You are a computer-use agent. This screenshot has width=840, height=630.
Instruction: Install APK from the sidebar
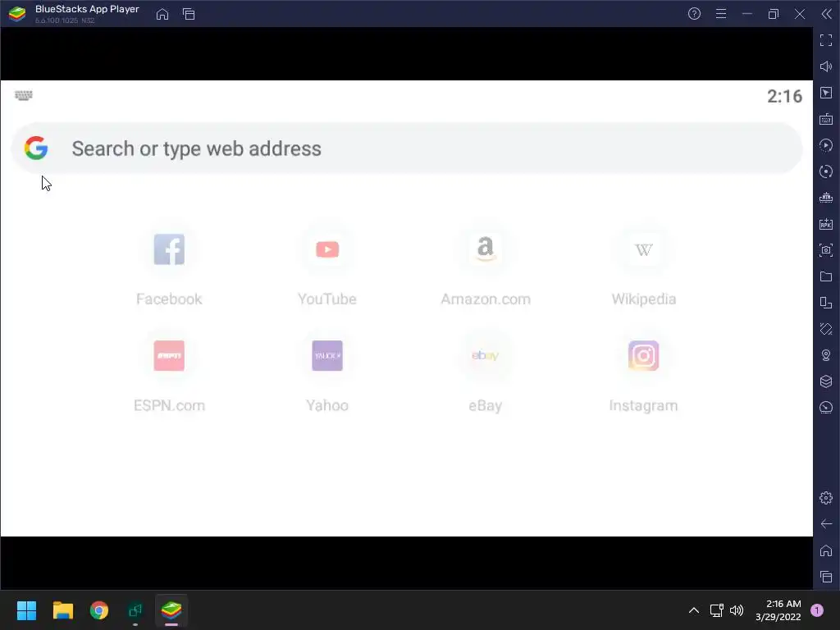pos(826,224)
